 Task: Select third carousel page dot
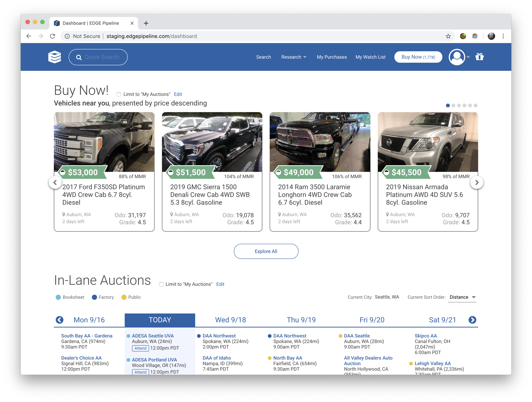point(459,105)
